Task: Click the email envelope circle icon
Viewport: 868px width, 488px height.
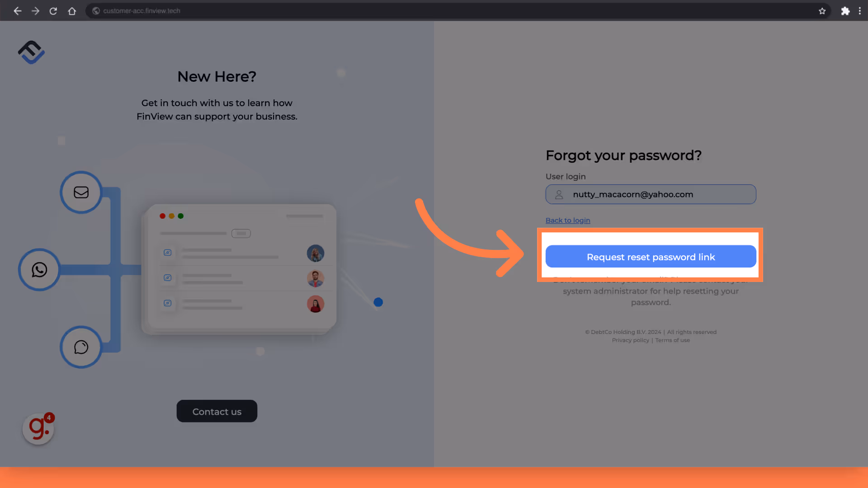Action: 81,192
